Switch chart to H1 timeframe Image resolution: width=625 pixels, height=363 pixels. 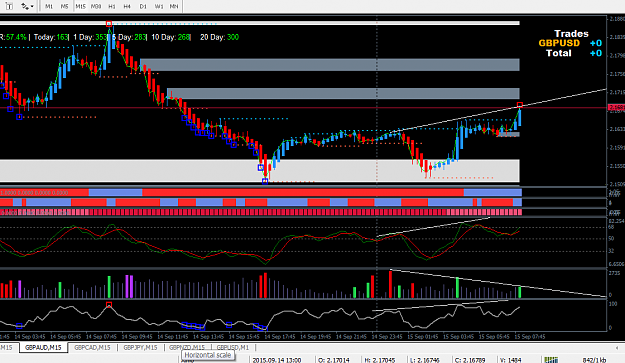pos(112,6)
